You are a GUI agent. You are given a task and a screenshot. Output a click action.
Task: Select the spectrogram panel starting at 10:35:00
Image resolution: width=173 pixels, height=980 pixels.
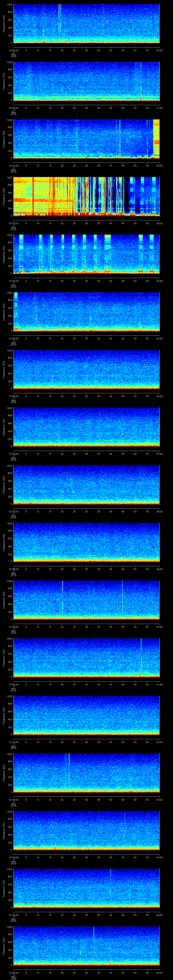(86, 369)
